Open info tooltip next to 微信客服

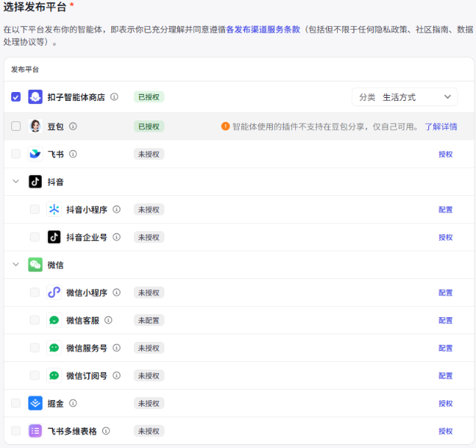click(x=108, y=320)
